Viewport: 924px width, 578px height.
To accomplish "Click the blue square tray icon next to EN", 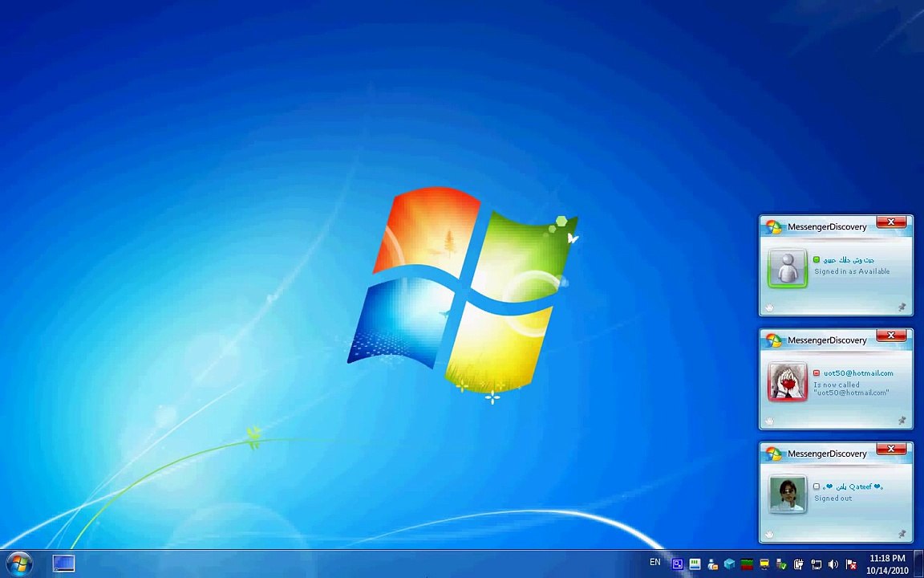I will tap(678, 564).
